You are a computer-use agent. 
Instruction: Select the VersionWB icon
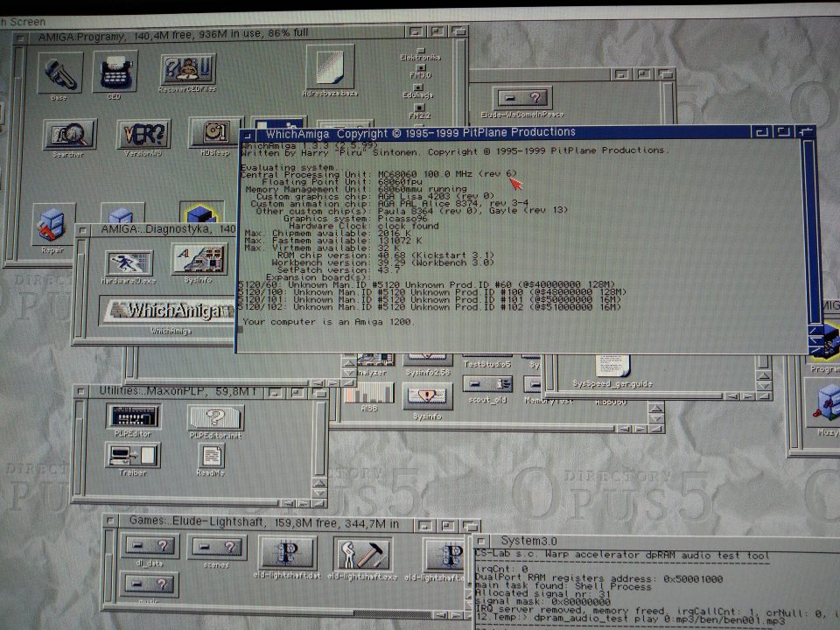[143, 134]
